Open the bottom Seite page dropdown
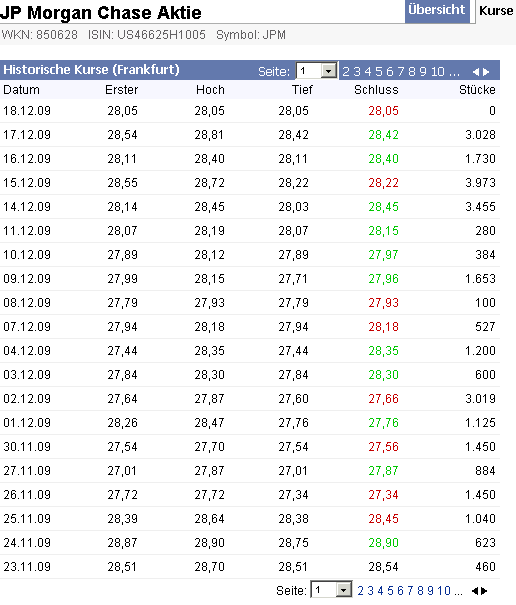 (331, 590)
